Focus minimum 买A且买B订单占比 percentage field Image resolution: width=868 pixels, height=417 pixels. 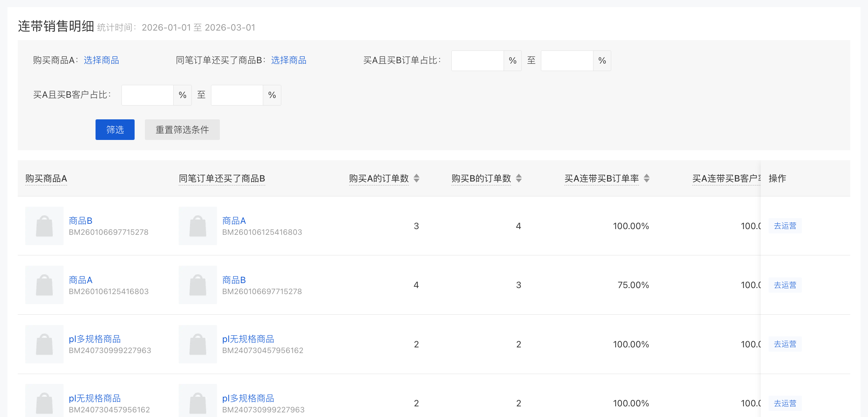[477, 61]
